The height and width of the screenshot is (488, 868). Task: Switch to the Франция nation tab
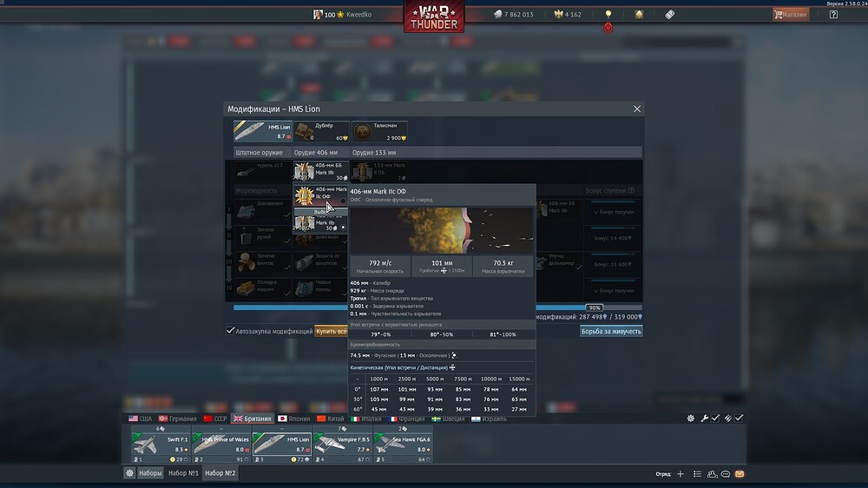[x=407, y=419]
